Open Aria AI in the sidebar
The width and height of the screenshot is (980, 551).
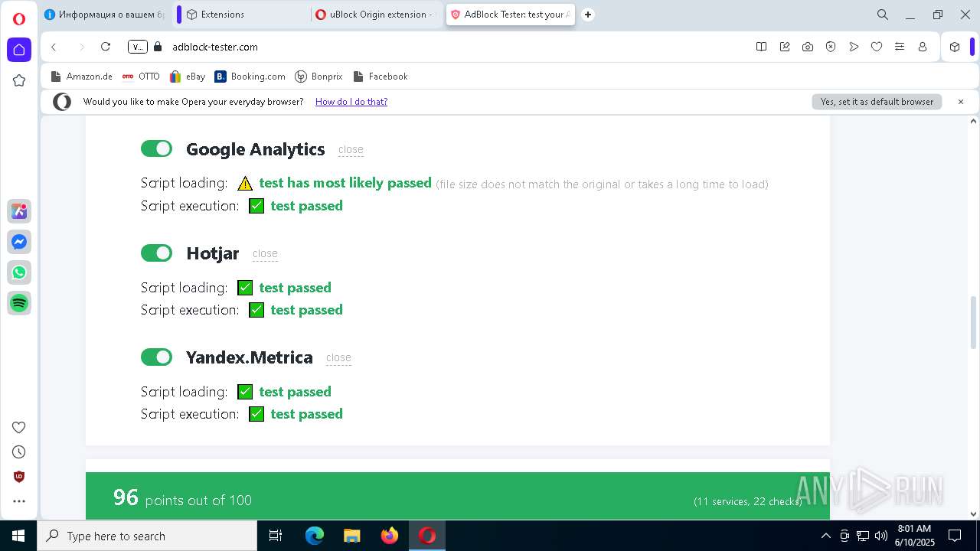point(19,211)
